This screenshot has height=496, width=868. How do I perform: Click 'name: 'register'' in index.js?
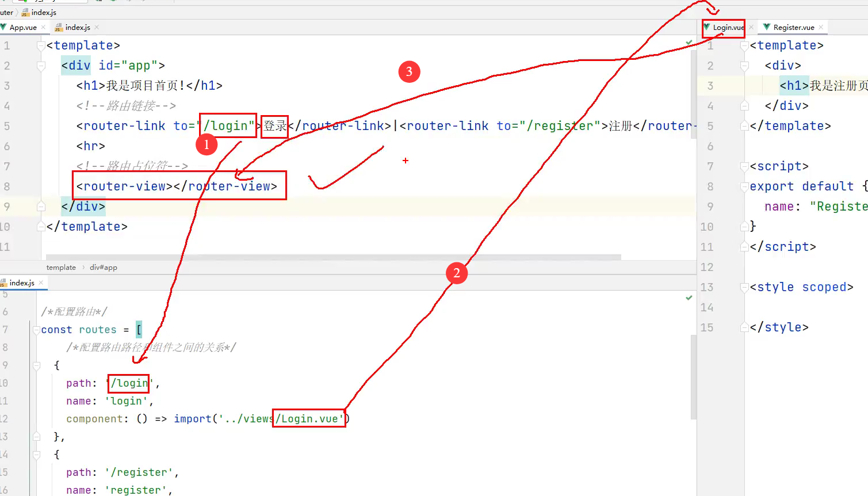coord(117,490)
